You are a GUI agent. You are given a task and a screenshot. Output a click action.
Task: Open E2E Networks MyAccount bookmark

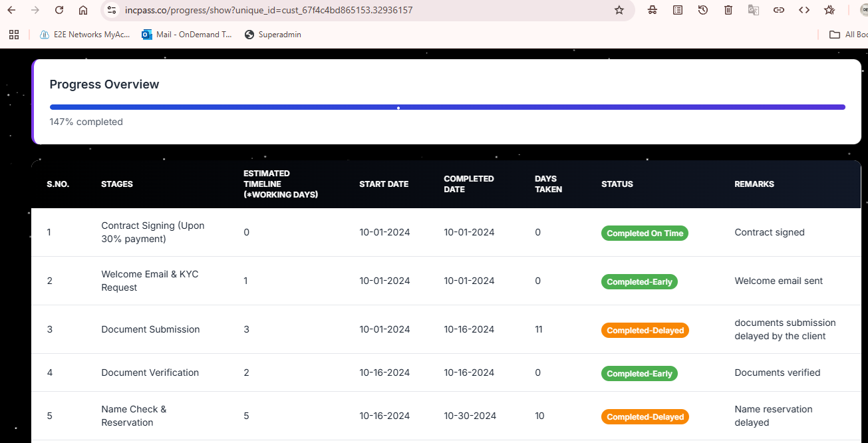[84, 35]
